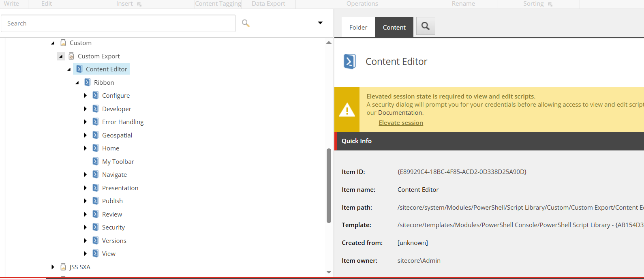644x279 pixels.
Task: Click the Elevate session link
Action: (401, 123)
